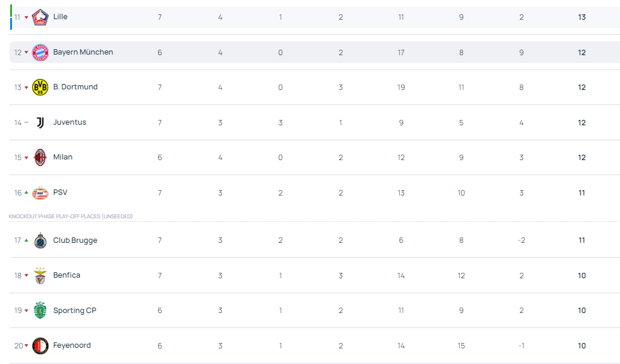Click the Lille club crest icon
This screenshot has height=364, width=620.
tap(40, 17)
